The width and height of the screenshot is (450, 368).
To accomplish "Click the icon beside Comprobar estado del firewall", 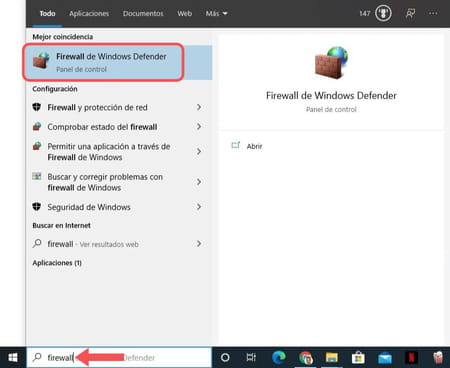I will (x=37, y=126).
